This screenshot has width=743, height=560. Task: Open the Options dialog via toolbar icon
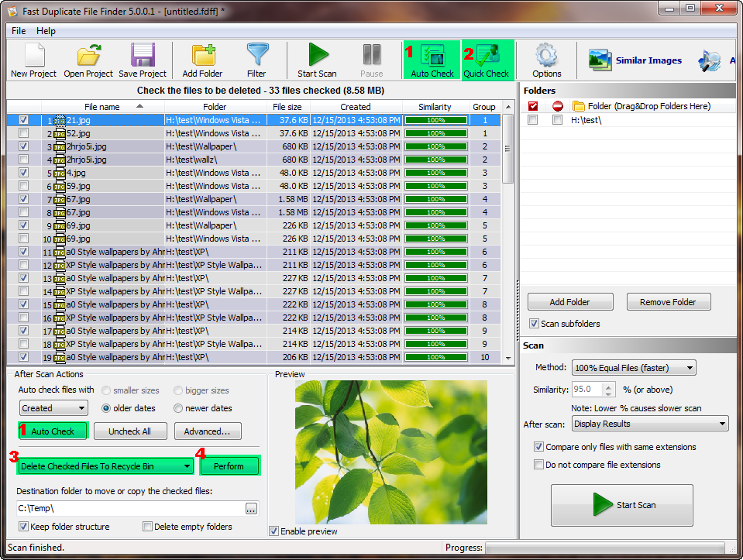click(546, 60)
